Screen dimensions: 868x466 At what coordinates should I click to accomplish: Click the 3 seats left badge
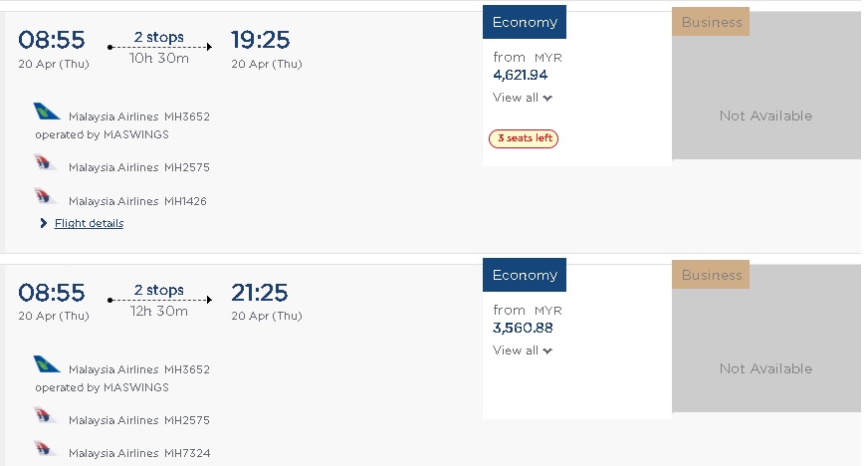click(524, 138)
